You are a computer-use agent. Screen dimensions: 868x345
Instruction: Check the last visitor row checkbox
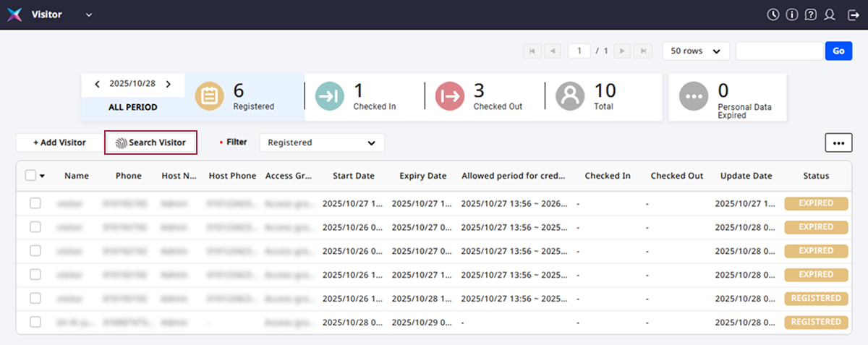(35, 322)
